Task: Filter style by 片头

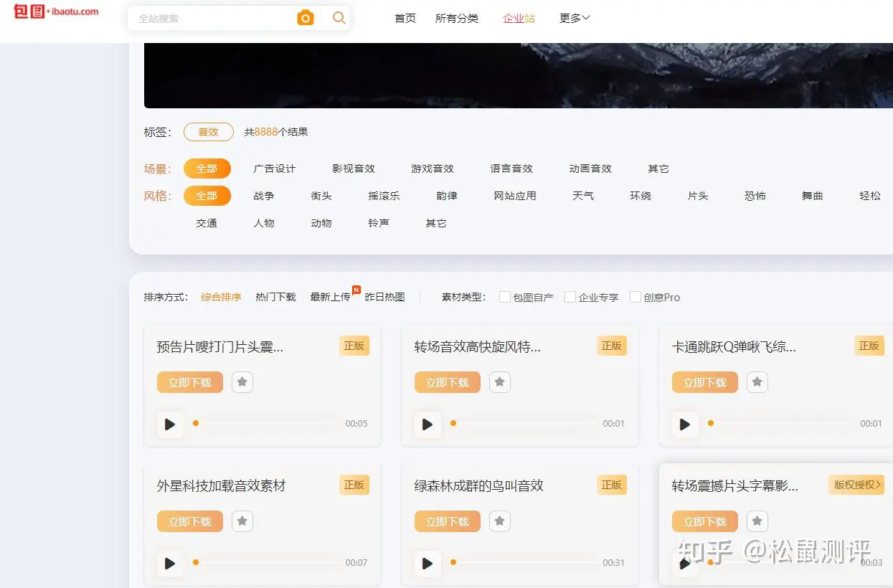Action: pos(698,196)
